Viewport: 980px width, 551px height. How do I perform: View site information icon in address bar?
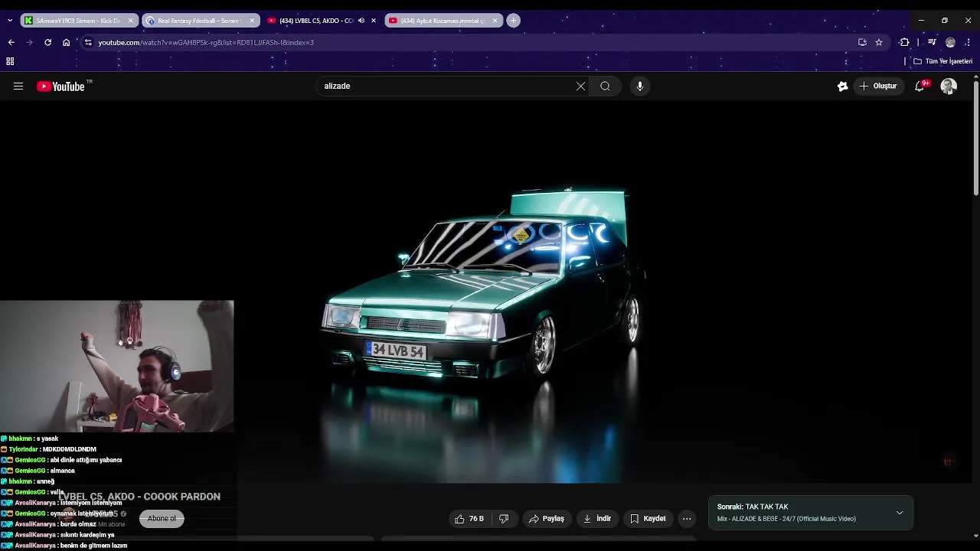coord(88,42)
